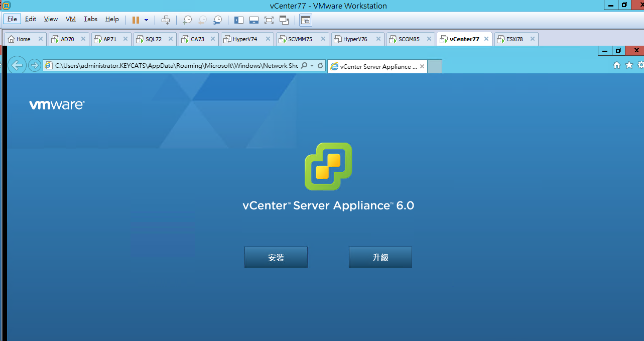The image size is (644, 341).
Task: Close the HyperV76 tab
Action: point(377,39)
